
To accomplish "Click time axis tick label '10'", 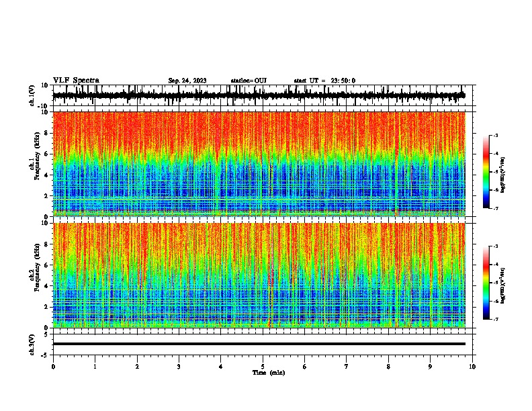I will click(472, 367).
